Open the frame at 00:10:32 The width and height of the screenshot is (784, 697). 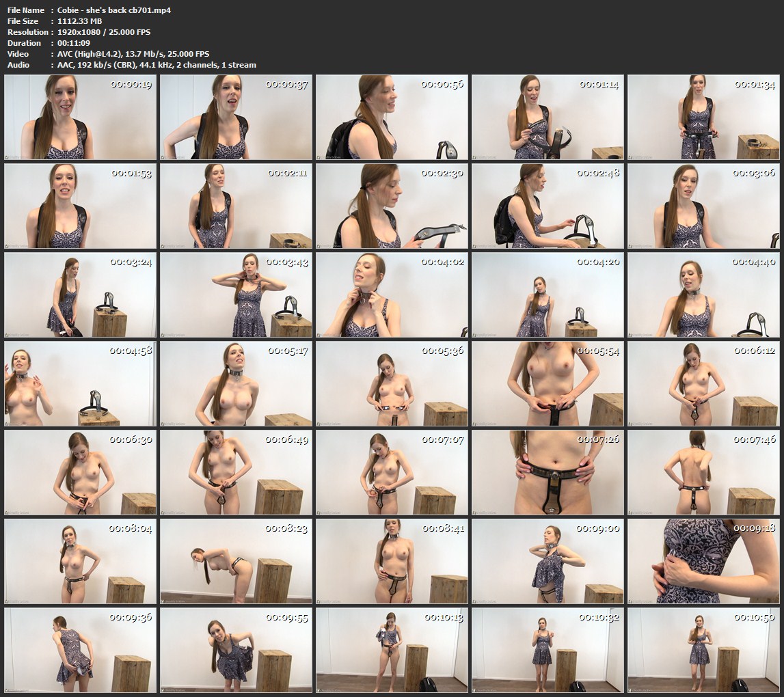point(548,650)
